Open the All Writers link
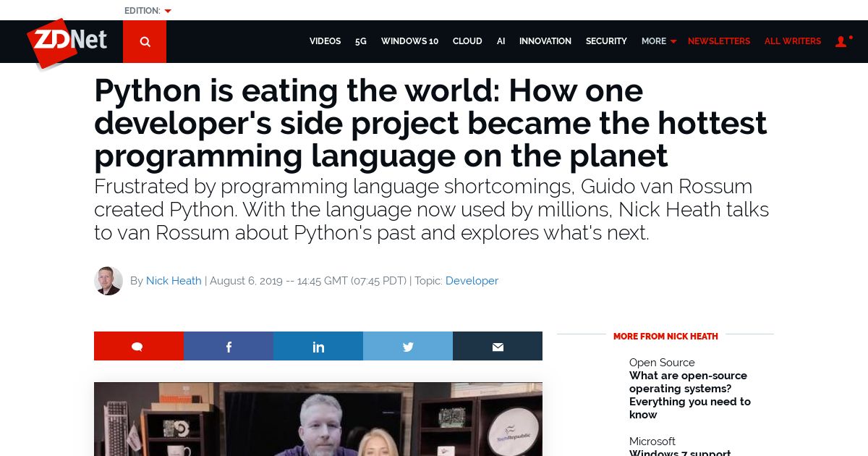Screen dimensions: 868x456 (793, 41)
